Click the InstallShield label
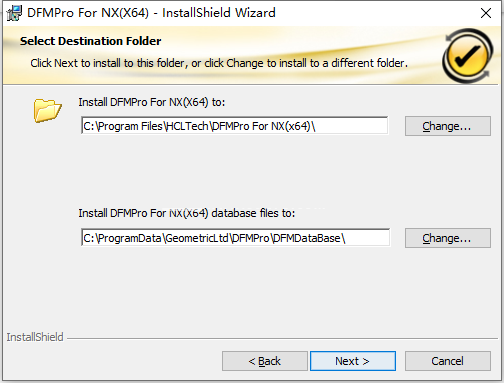This screenshot has height=383, width=504. point(35,337)
